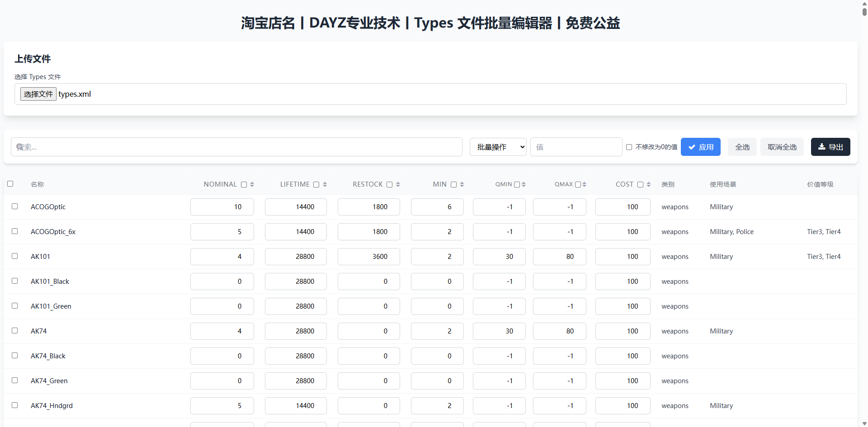Select the AK101_Black row checkbox
868x427 pixels.
(x=15, y=281)
